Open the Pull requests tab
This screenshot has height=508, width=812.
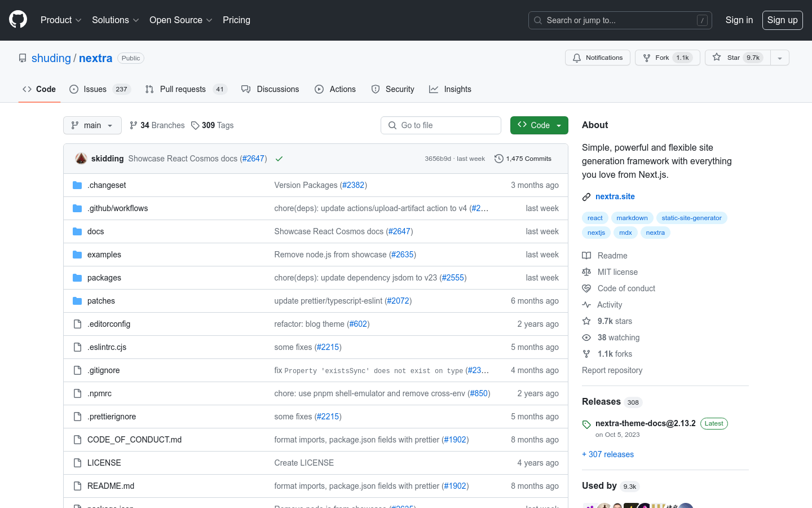[x=183, y=89]
